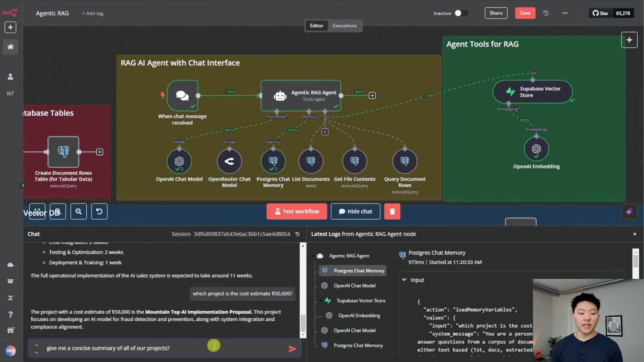This screenshot has height=362, width=644.
Task: Select OpenAI Embedding log entry
Action: click(354, 316)
